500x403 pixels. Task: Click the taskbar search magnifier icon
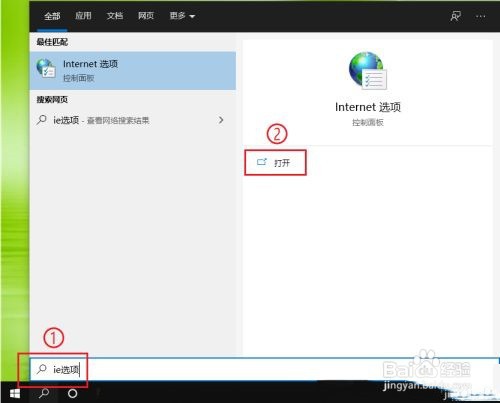pyautogui.click(x=44, y=394)
